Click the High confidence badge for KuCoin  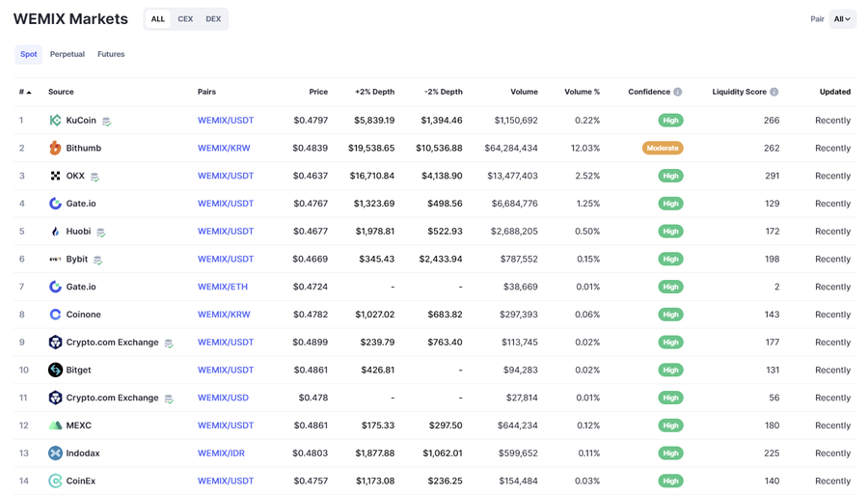[670, 121]
